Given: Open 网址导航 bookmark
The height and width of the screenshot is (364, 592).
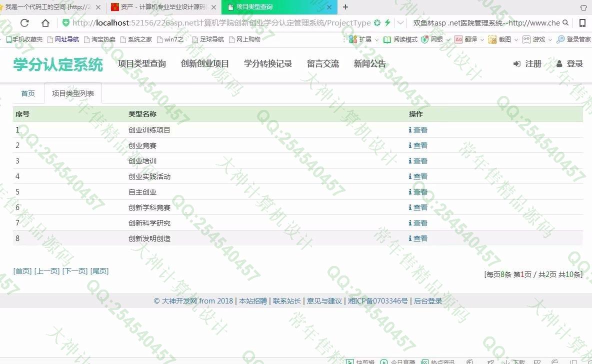Looking at the screenshot, I should [x=63, y=39].
